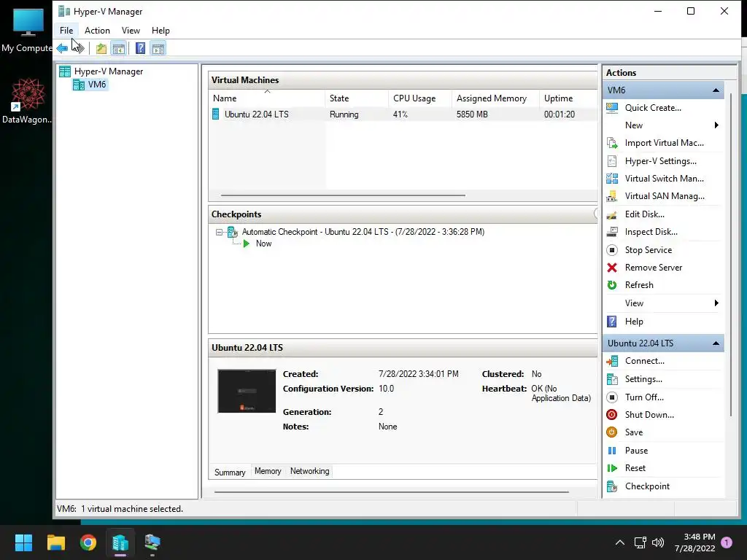The height and width of the screenshot is (560, 747).
Task: Click the Back arrow toolbar icon
Action: coord(62,48)
